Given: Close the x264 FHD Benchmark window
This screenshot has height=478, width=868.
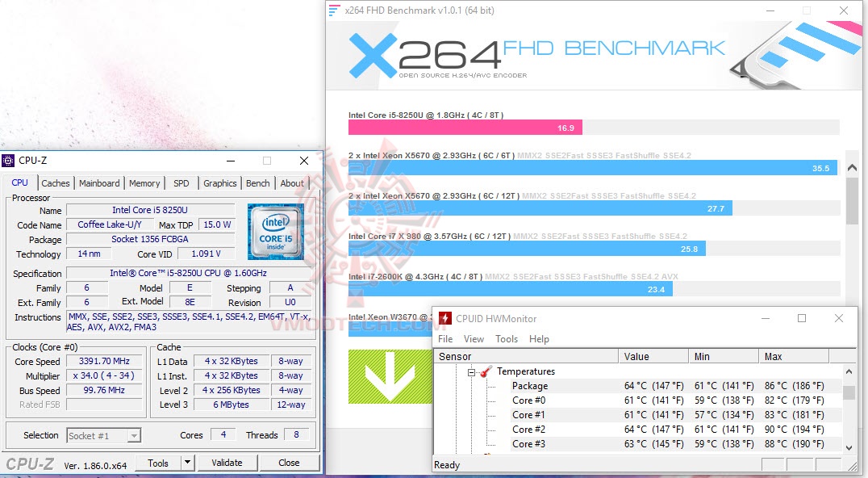Looking at the screenshot, I should 844,10.
